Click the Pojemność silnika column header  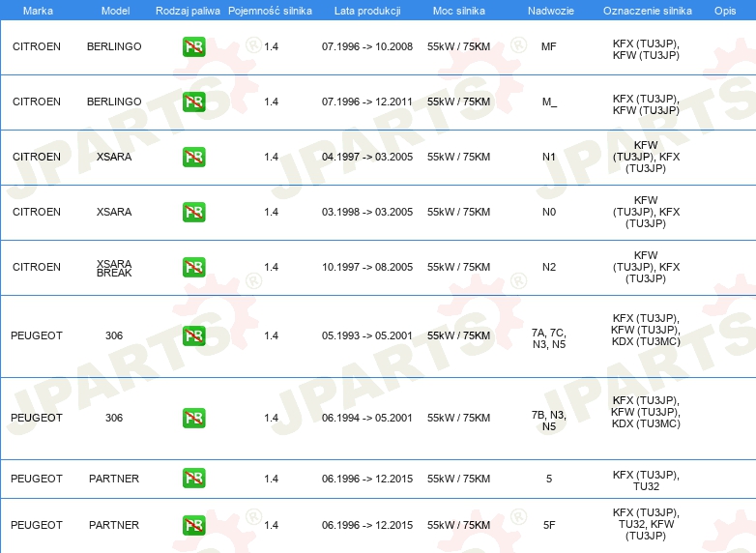pos(270,11)
